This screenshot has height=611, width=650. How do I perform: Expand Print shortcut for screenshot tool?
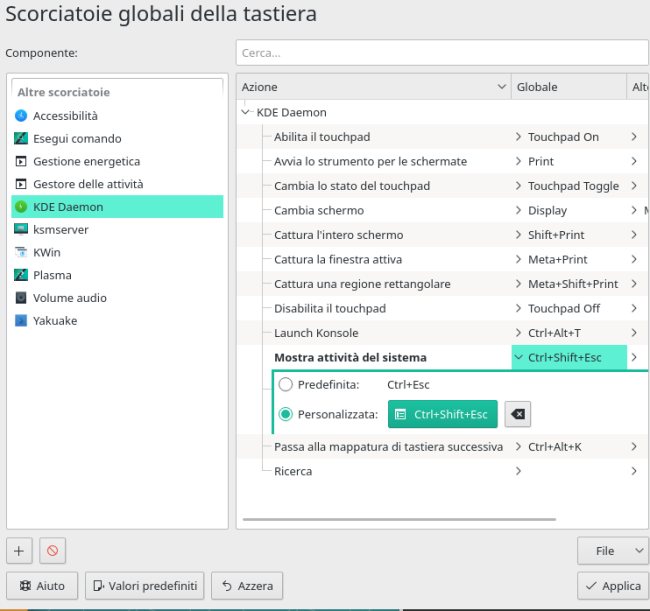pyautogui.click(x=518, y=161)
